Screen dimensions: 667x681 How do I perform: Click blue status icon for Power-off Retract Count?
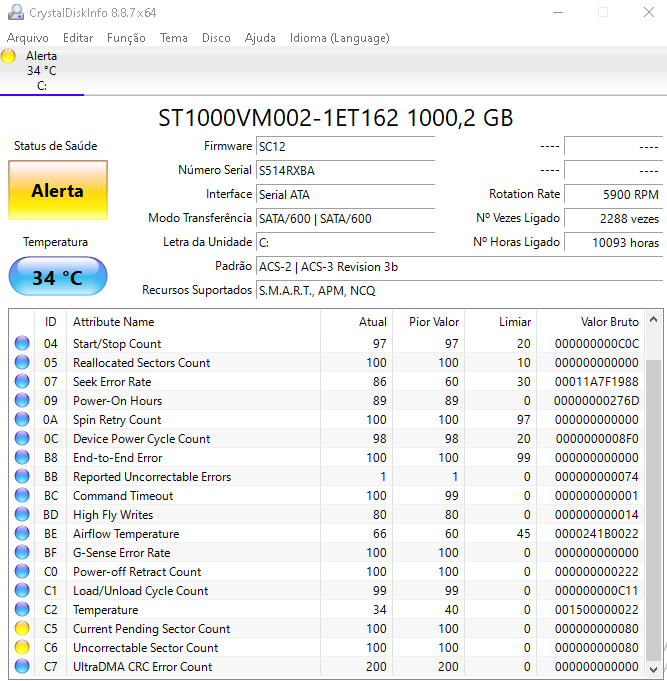pos(22,571)
